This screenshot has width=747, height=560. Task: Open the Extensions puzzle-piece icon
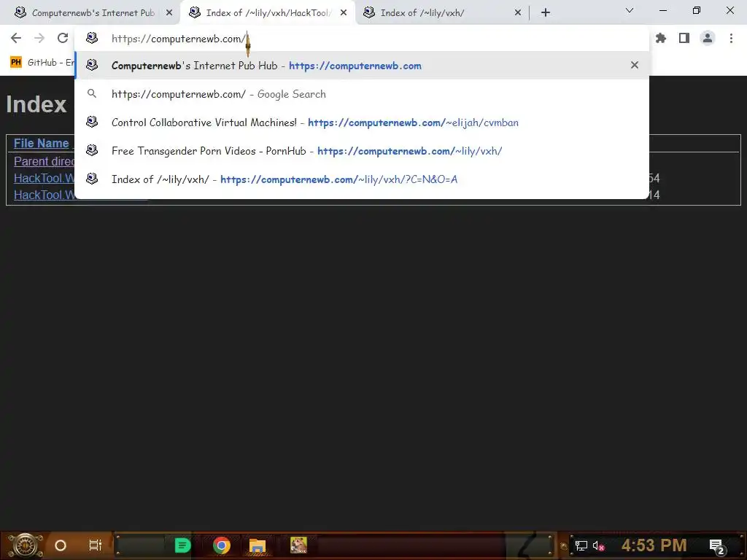tap(661, 38)
